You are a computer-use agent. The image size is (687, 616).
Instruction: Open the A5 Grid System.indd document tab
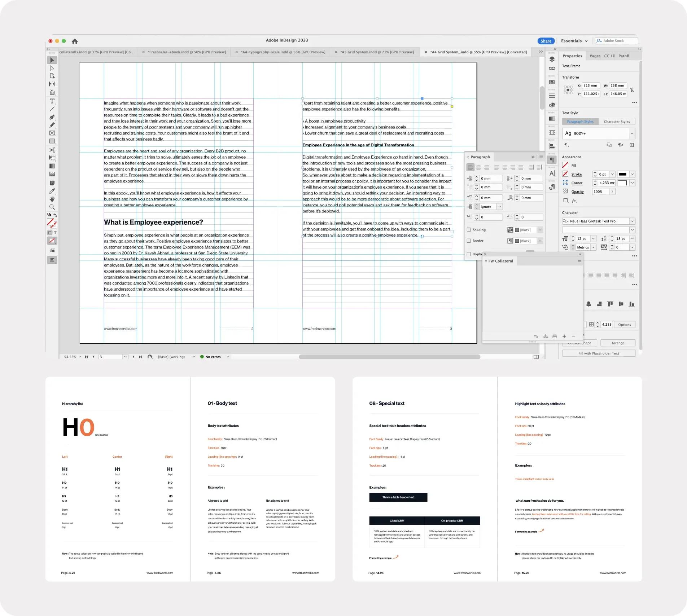(x=377, y=52)
